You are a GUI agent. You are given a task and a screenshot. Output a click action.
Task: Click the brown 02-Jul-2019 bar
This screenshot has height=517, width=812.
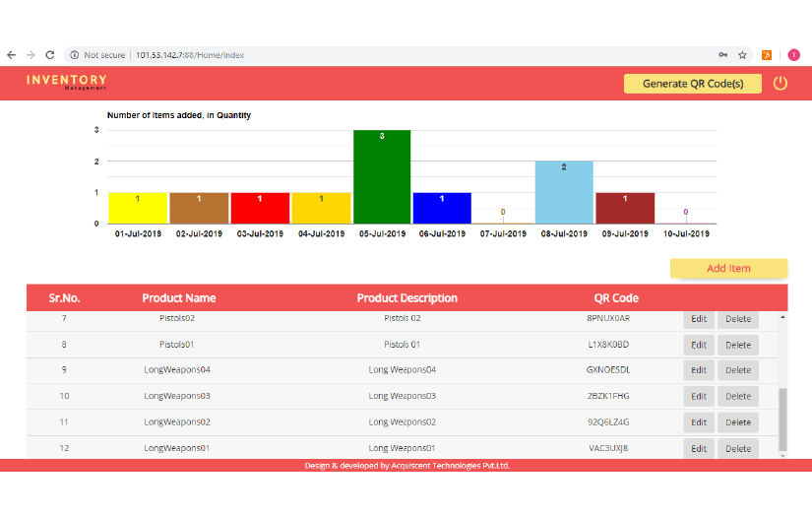point(199,208)
